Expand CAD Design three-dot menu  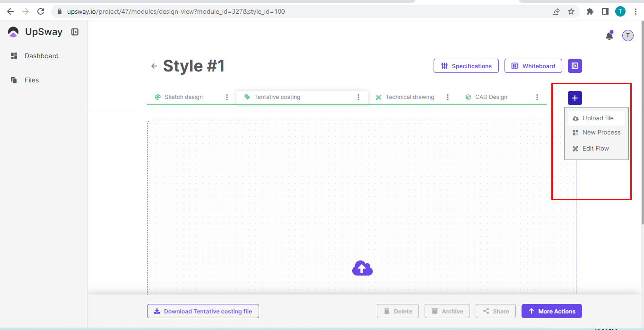click(537, 97)
